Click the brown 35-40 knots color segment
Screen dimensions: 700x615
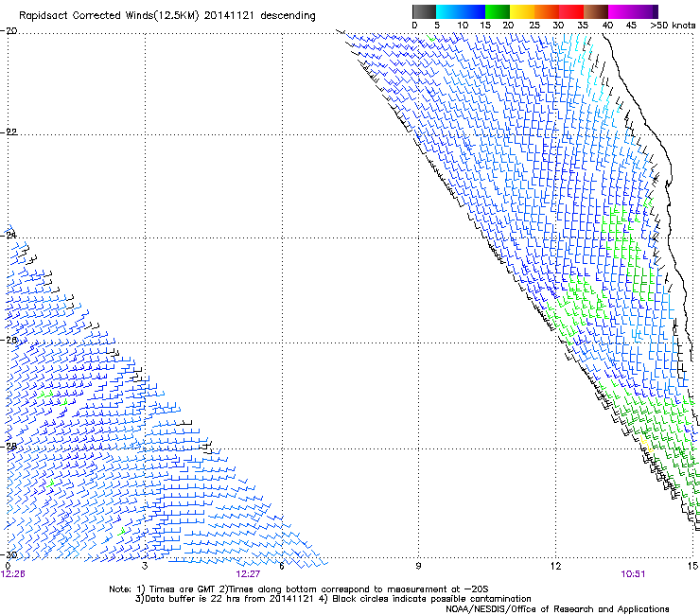[x=596, y=11]
